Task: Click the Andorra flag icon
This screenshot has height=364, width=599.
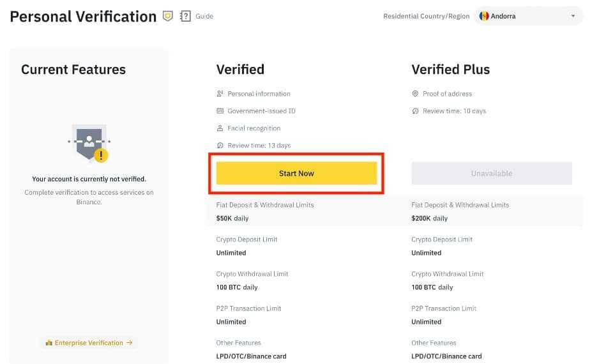Action: [x=485, y=16]
